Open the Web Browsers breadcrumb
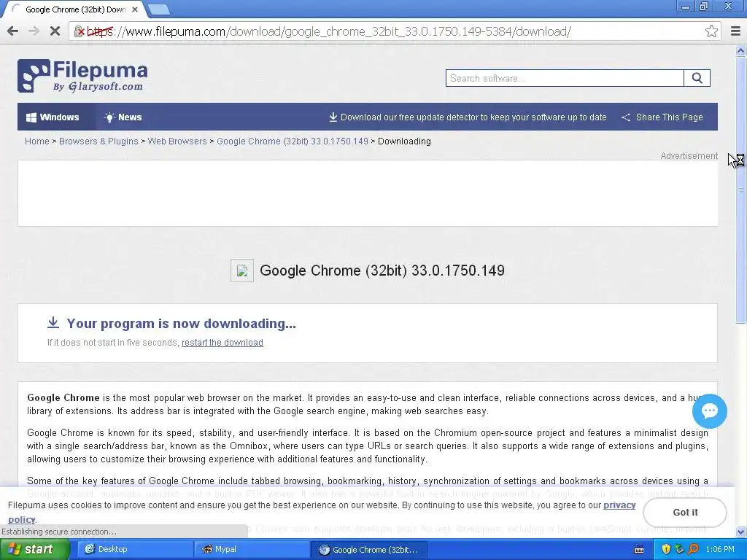The height and width of the screenshot is (560, 747). pyautogui.click(x=177, y=141)
